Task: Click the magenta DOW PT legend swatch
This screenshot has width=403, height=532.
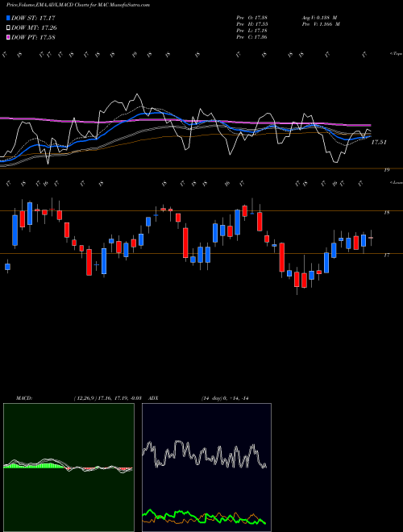Action: [x=8, y=37]
